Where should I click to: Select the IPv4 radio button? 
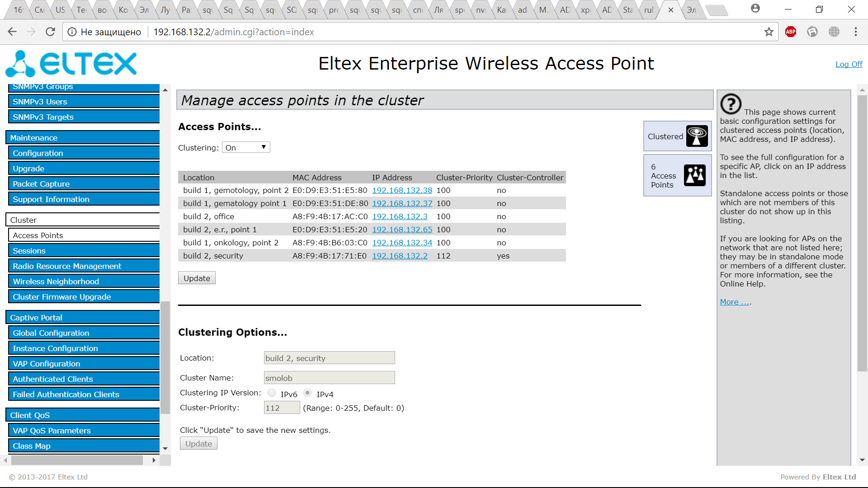click(307, 393)
